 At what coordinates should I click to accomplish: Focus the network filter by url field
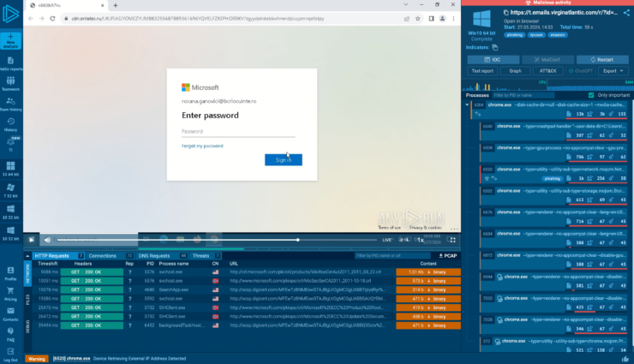tap(392, 256)
